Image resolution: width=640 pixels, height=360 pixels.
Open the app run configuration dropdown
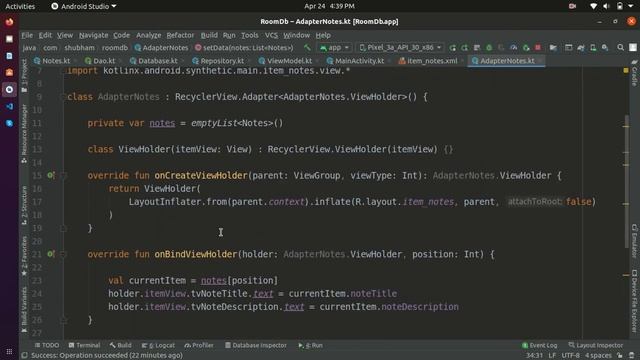point(335,48)
